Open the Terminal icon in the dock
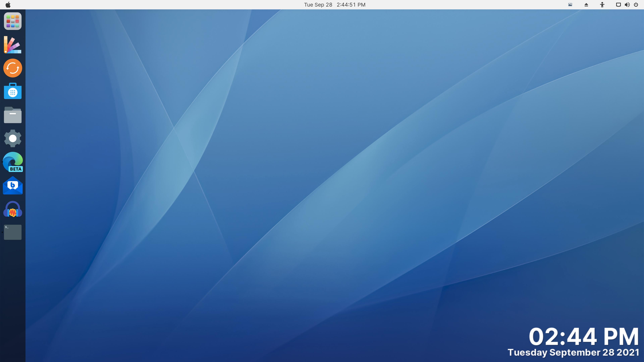The image size is (644, 362). 13,232
